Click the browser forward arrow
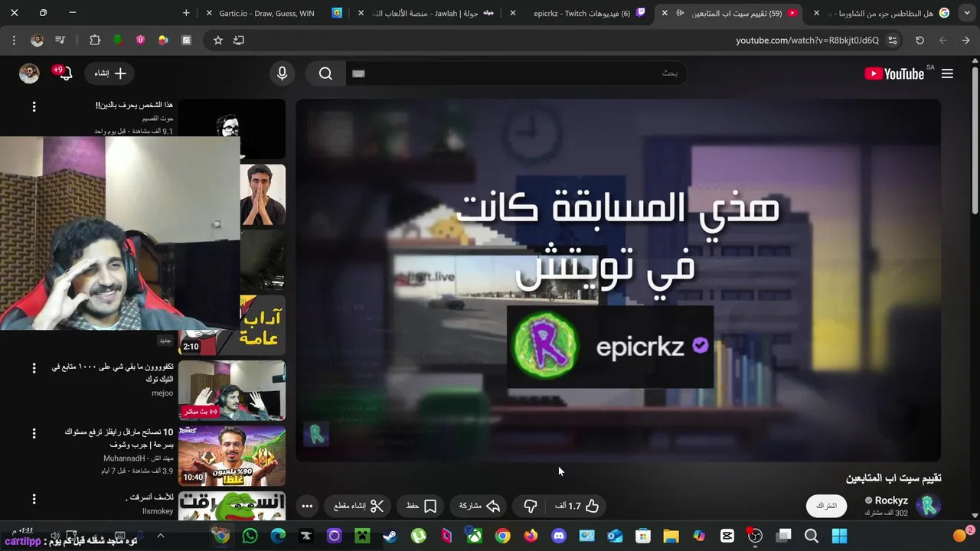The width and height of the screenshot is (980, 551). coord(942,41)
